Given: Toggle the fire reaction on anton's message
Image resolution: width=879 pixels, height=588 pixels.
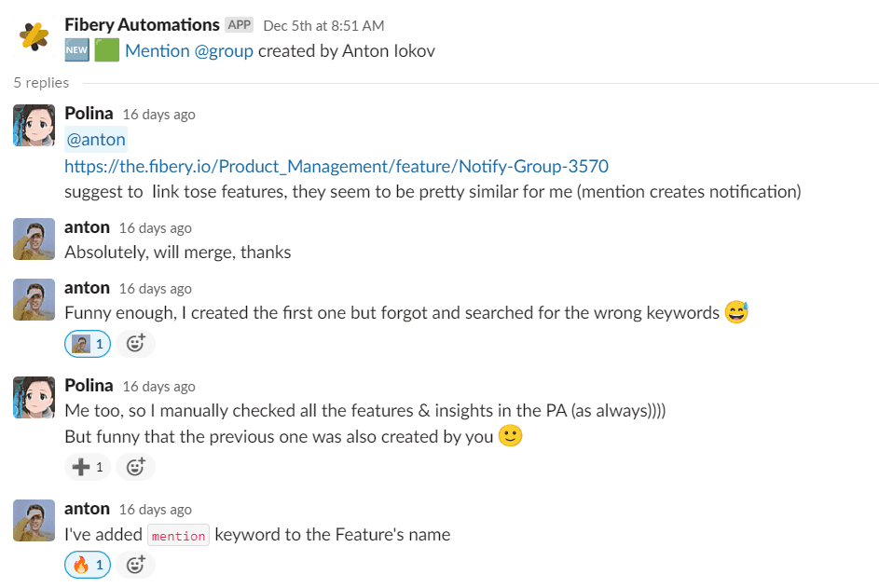Looking at the screenshot, I should [88, 564].
